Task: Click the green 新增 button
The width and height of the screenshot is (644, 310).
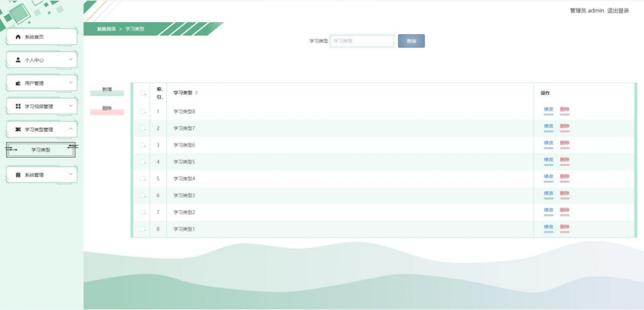Action: pos(107,91)
